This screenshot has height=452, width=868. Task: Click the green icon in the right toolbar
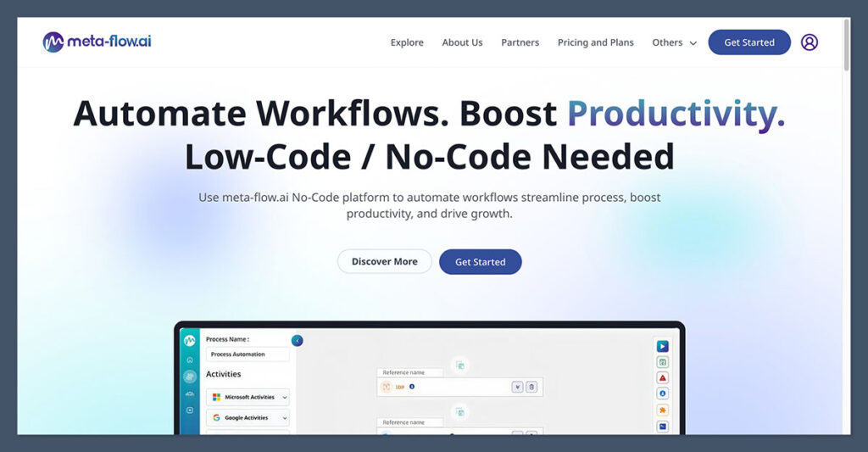[x=662, y=362]
